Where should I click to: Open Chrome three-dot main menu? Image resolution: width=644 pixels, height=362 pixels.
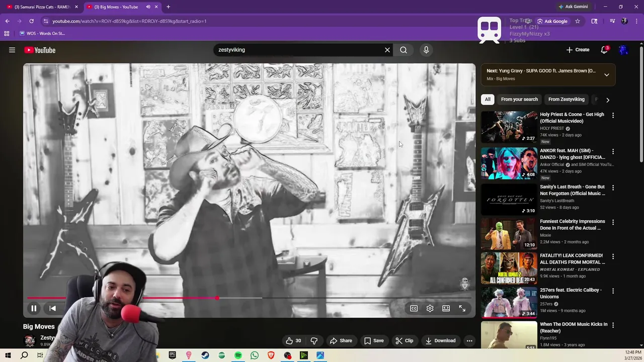pos(636,21)
